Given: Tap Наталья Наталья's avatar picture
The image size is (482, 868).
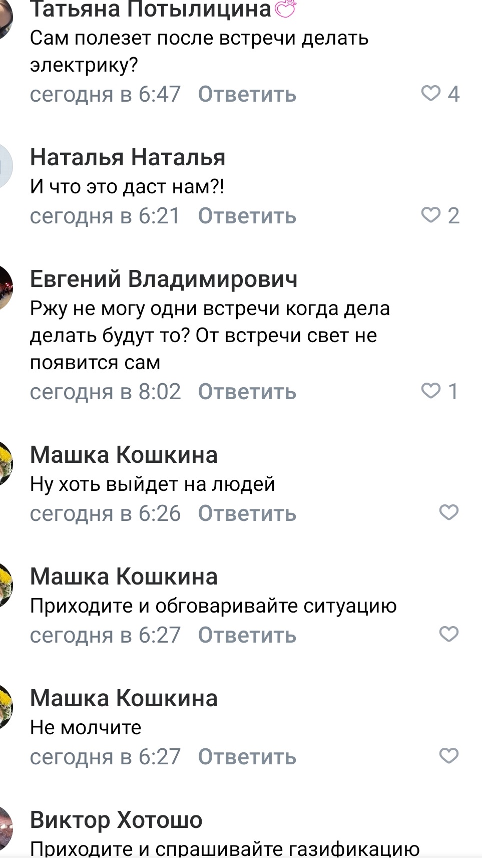Looking at the screenshot, I should point(4,166).
